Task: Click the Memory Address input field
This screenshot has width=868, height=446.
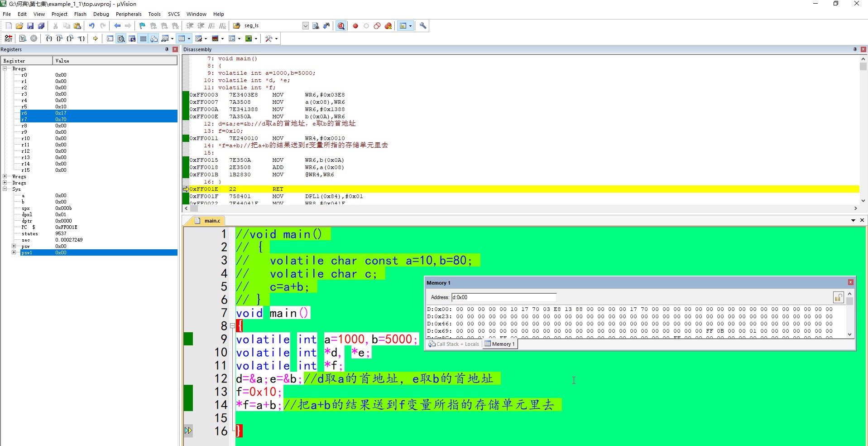Action: [504, 297]
